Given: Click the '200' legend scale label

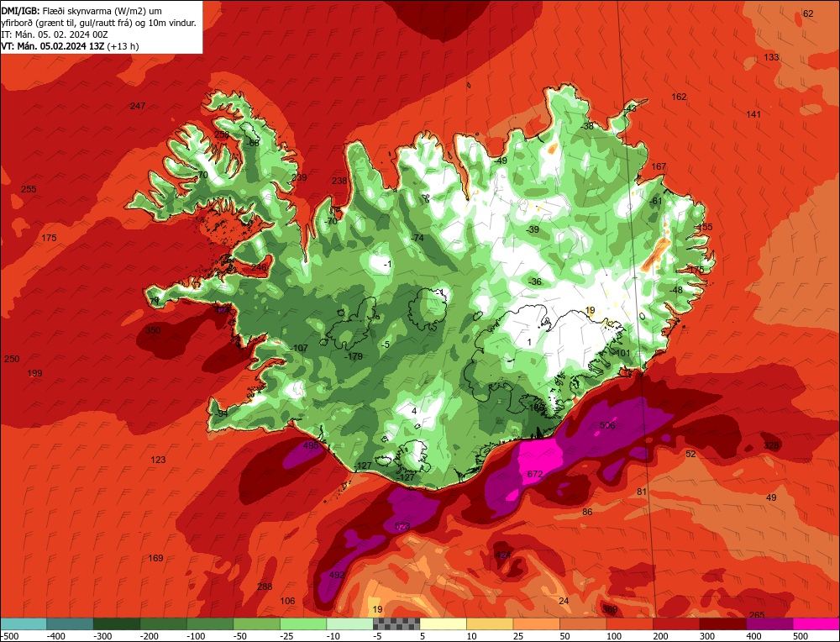Looking at the screenshot, I should coord(660,636).
